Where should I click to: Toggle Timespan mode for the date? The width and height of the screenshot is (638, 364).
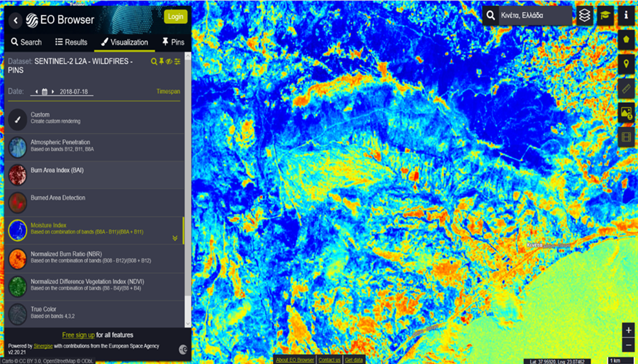[x=168, y=92]
